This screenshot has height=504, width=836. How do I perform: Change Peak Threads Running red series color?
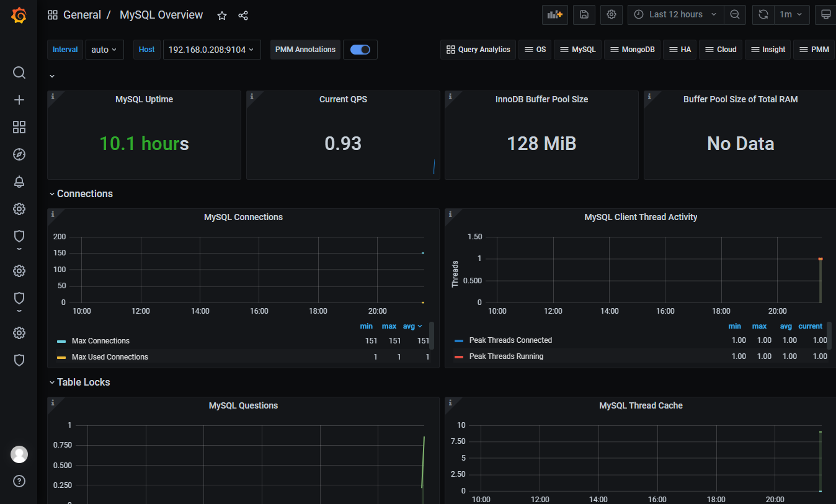[459, 357]
